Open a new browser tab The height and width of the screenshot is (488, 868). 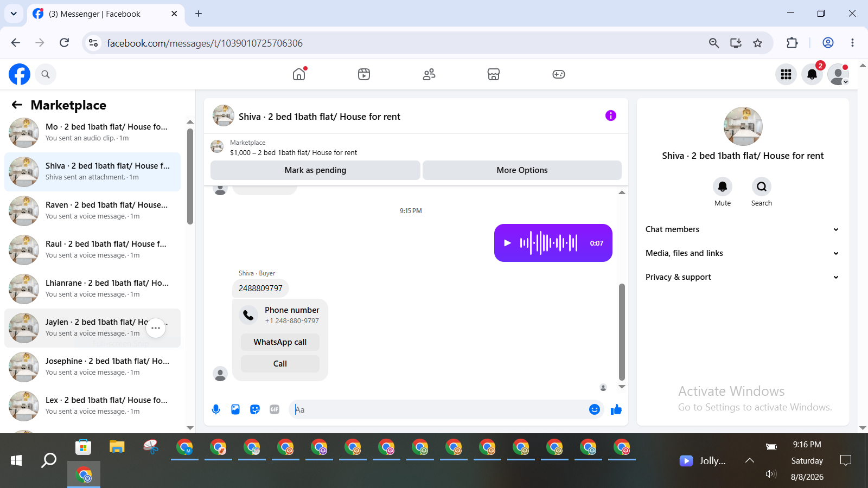199,14
